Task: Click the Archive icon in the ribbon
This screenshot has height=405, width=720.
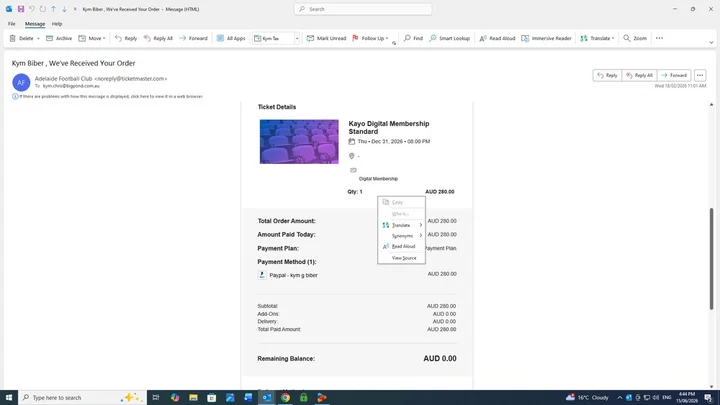Action: (x=50, y=38)
